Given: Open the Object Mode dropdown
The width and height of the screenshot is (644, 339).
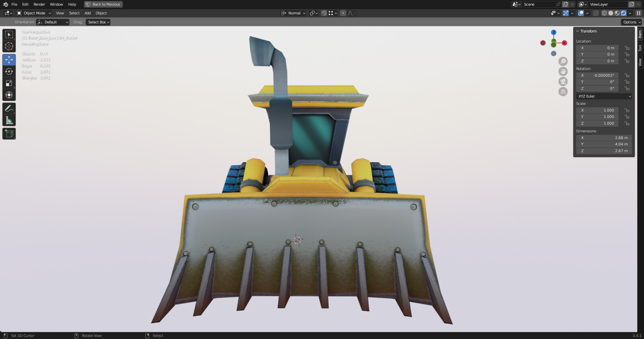Looking at the screenshot, I should point(34,13).
